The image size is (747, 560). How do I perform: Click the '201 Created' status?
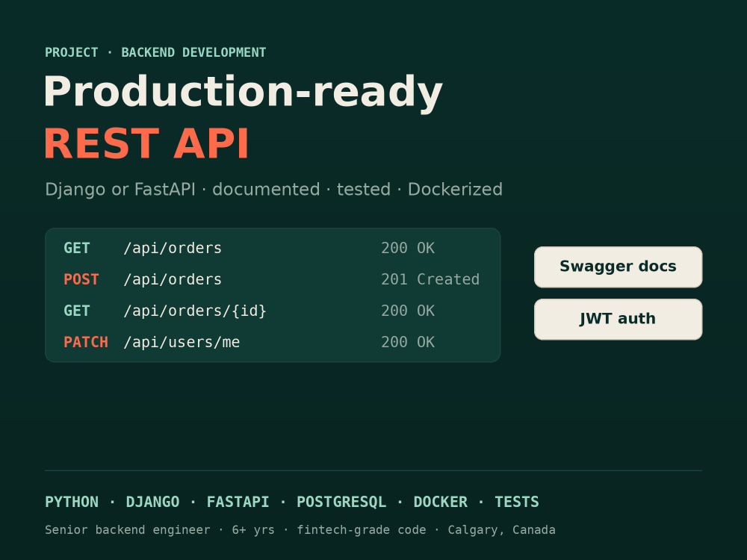pyautogui.click(x=430, y=279)
